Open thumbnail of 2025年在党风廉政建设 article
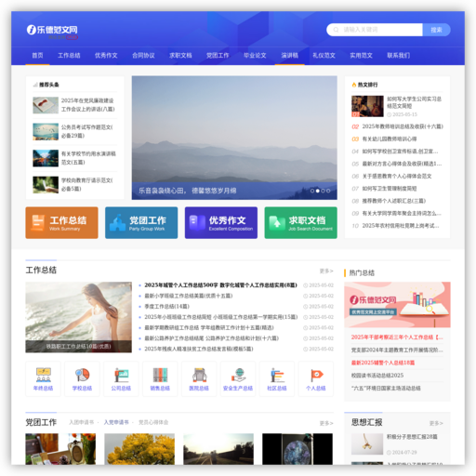 tap(46, 105)
